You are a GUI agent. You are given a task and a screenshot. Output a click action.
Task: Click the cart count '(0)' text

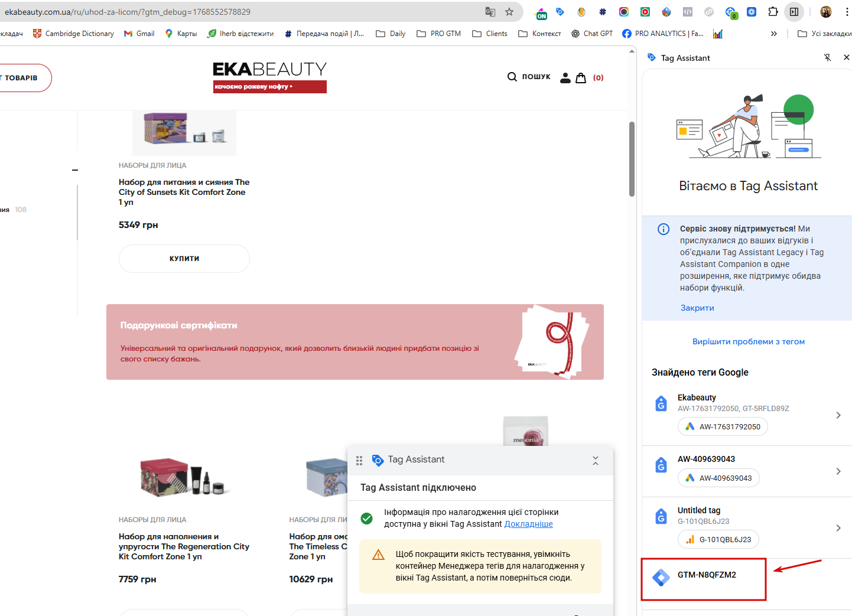pos(599,78)
